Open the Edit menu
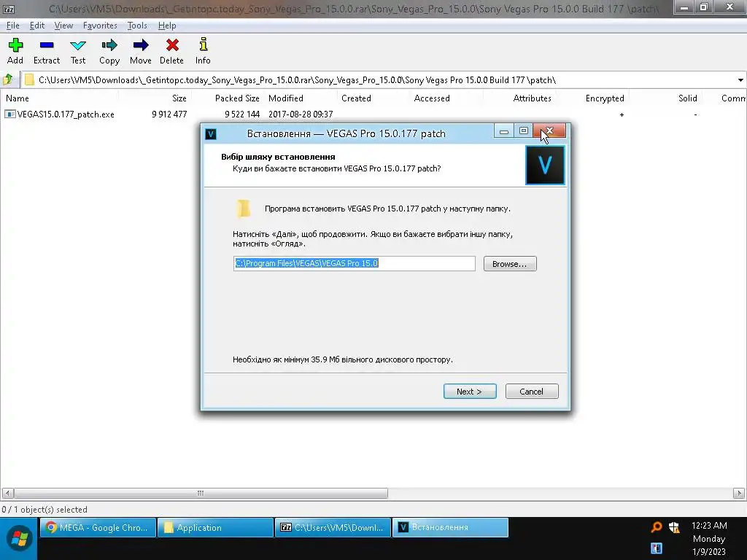 36,26
